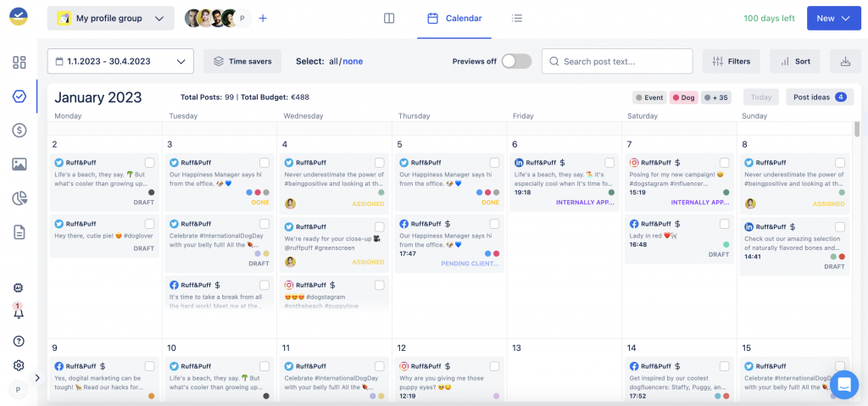Click the Search post text field
This screenshot has width=868, height=406.
[x=617, y=61]
